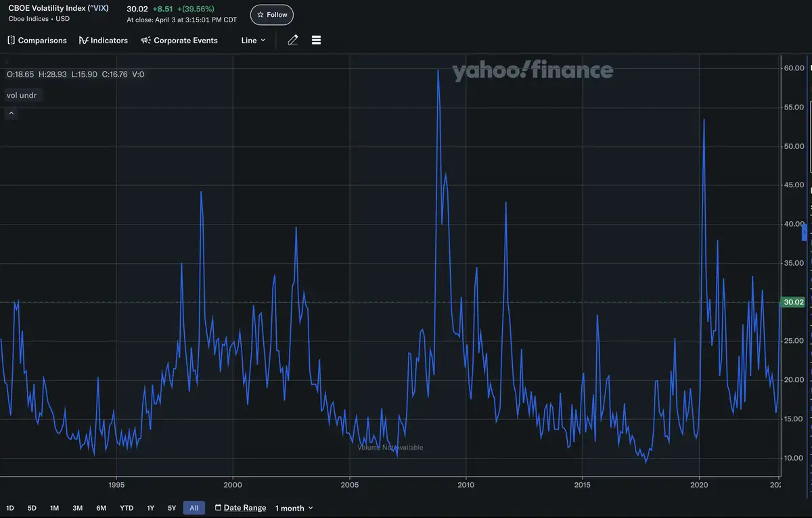Click the 10.00 y-axis label
812x518 pixels.
(x=794, y=458)
